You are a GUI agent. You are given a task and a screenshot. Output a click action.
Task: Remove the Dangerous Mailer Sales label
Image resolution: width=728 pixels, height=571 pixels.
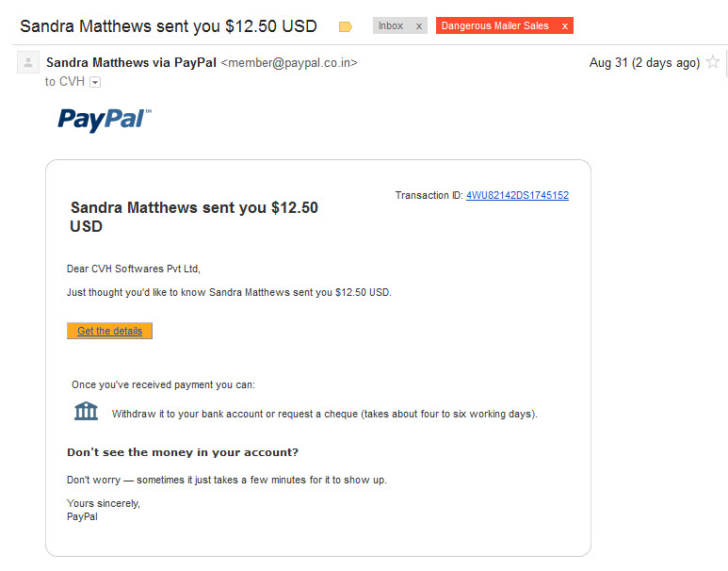tap(564, 26)
